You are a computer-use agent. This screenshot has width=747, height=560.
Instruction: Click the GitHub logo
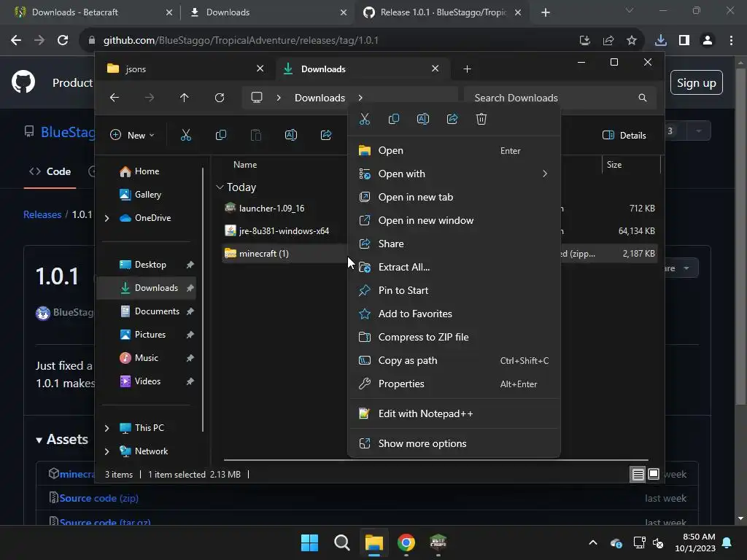[x=23, y=82]
